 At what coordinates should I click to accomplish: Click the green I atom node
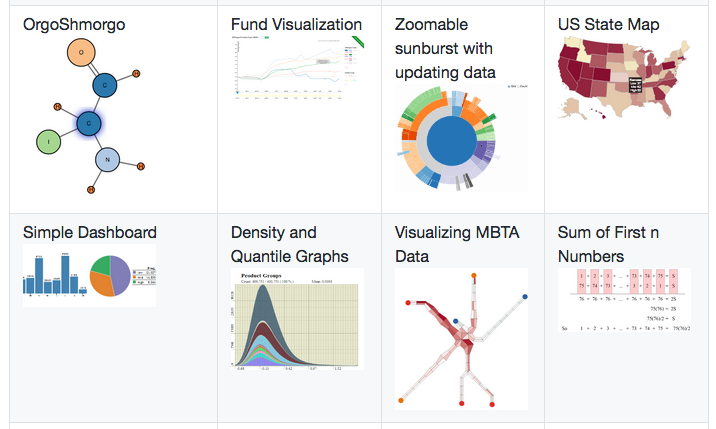coord(49,143)
